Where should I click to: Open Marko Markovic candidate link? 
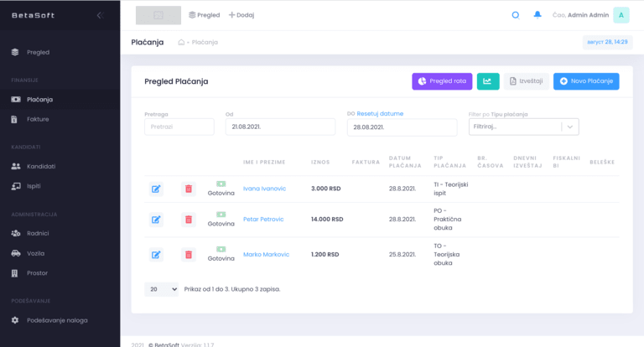point(266,255)
